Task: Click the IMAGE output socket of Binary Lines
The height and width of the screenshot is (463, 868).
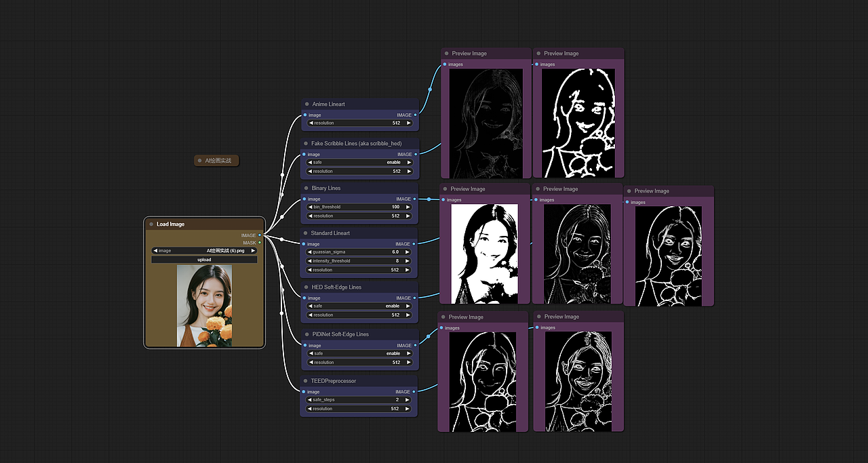Action: [415, 199]
